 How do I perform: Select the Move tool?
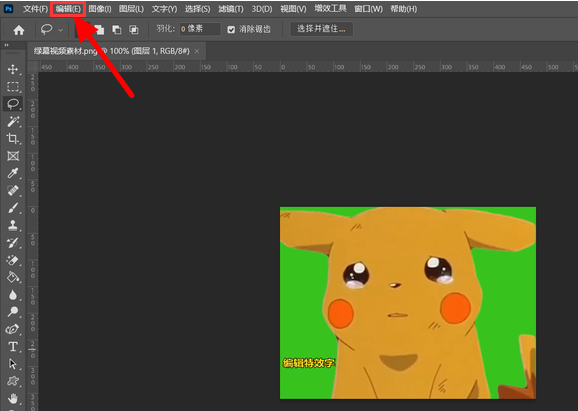13,69
